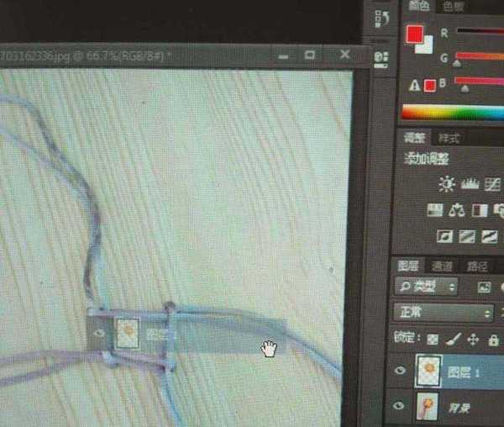Click the Brightness/Contrast adjustment sun icon
This screenshot has height=427, width=504.
[x=447, y=184]
